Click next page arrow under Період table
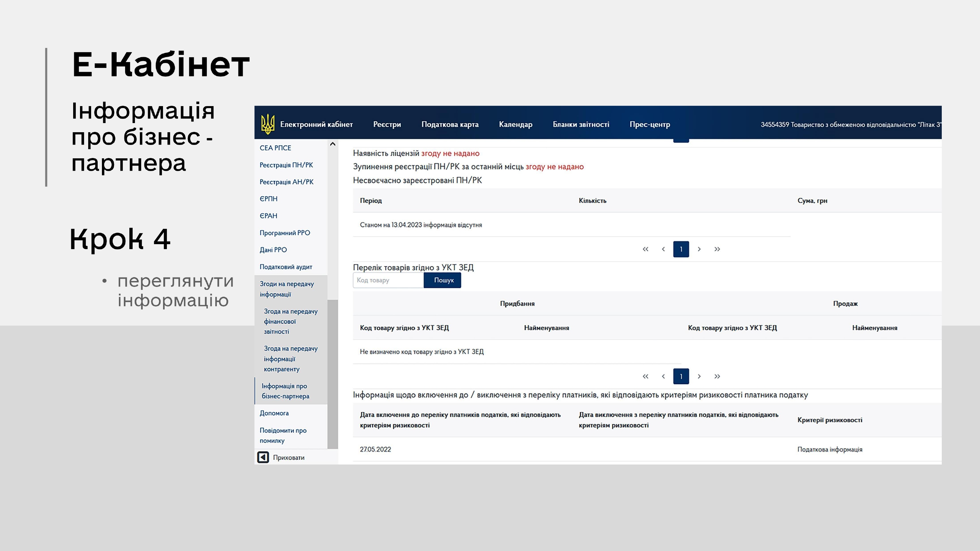 (699, 249)
